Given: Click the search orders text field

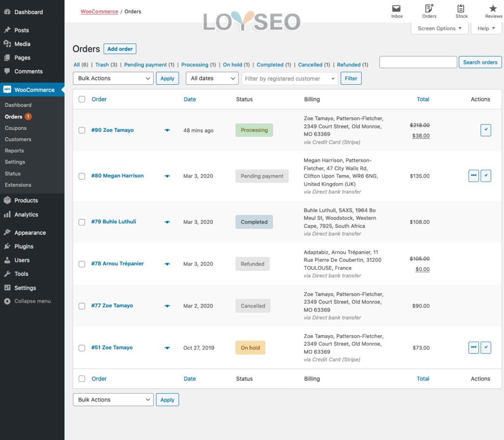Looking at the screenshot, I should (418, 62).
